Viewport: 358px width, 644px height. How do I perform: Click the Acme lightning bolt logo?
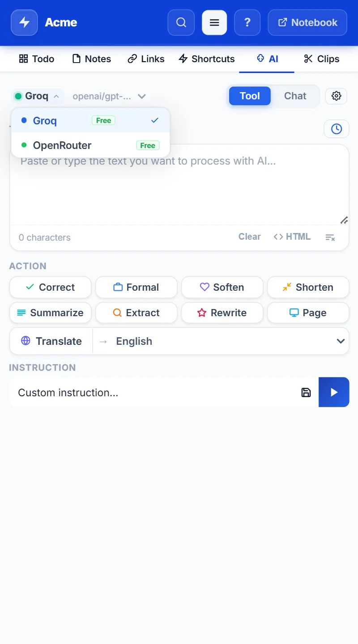point(24,22)
